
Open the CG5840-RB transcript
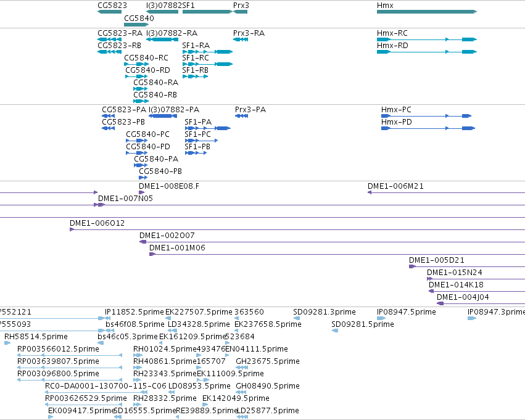pyautogui.click(x=141, y=101)
